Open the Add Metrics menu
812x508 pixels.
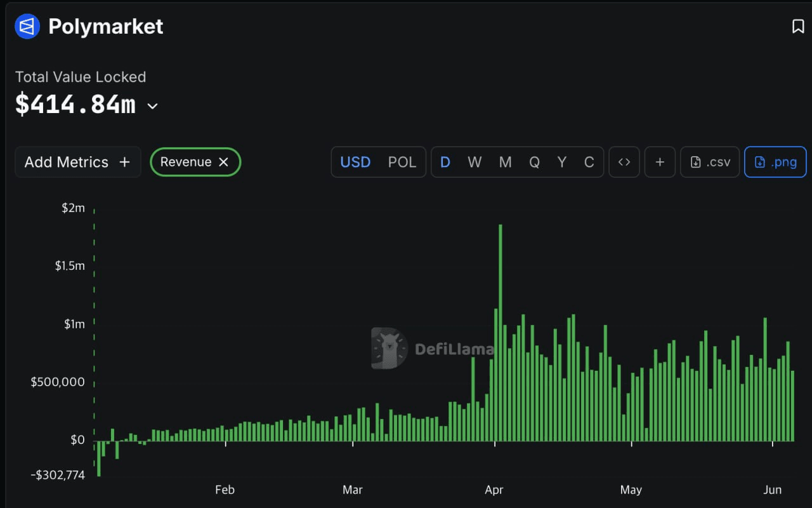tap(77, 162)
